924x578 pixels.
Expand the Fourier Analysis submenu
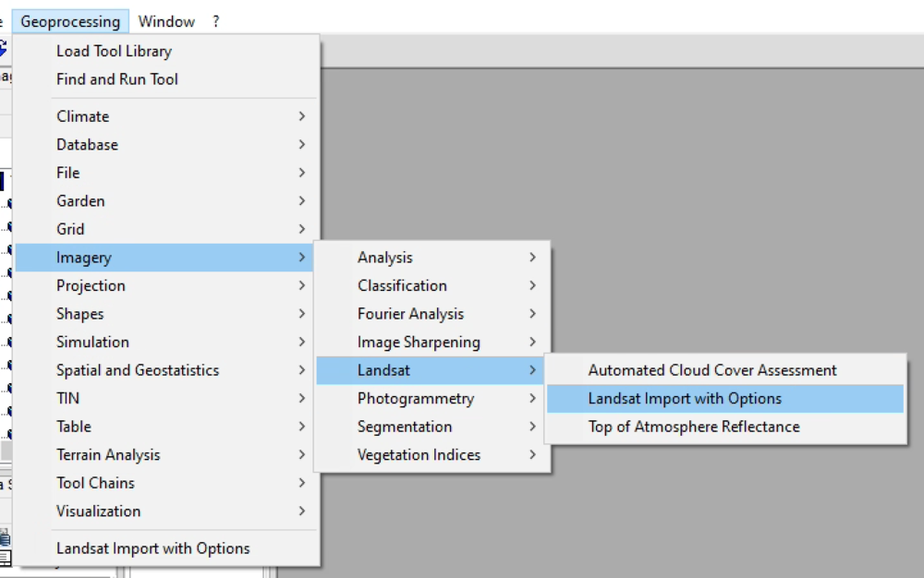pos(410,314)
